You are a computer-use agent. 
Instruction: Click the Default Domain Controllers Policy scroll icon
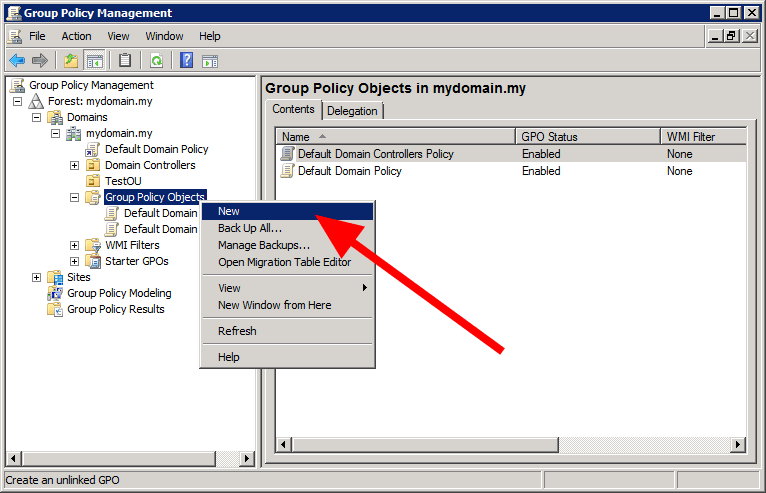pos(288,154)
